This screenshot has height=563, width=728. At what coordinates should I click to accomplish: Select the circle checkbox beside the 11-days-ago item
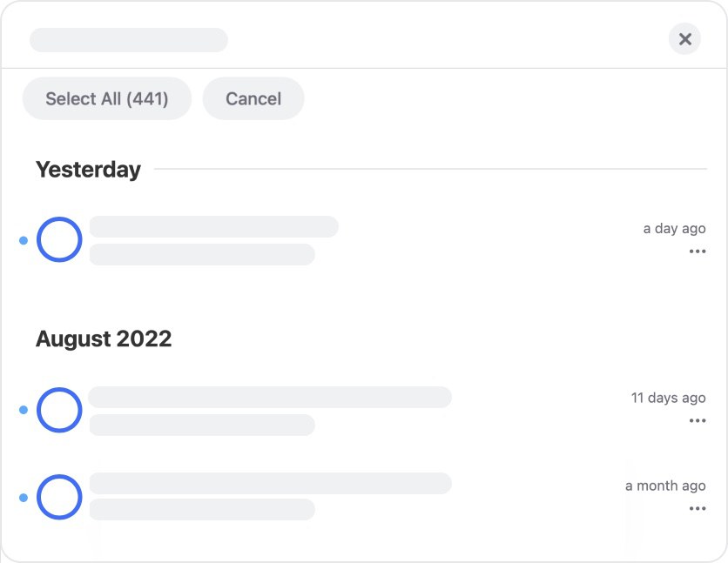click(59, 410)
